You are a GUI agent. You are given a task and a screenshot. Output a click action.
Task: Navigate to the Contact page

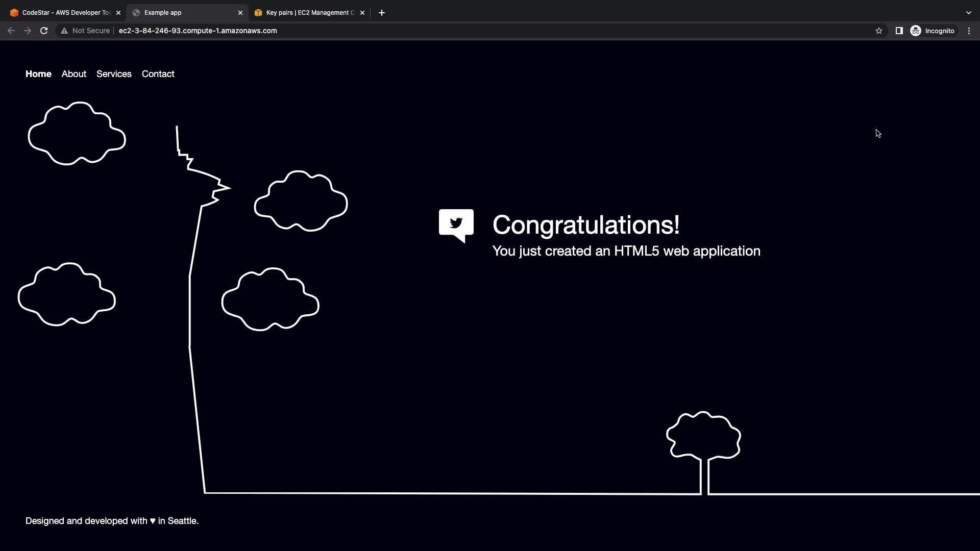point(158,74)
